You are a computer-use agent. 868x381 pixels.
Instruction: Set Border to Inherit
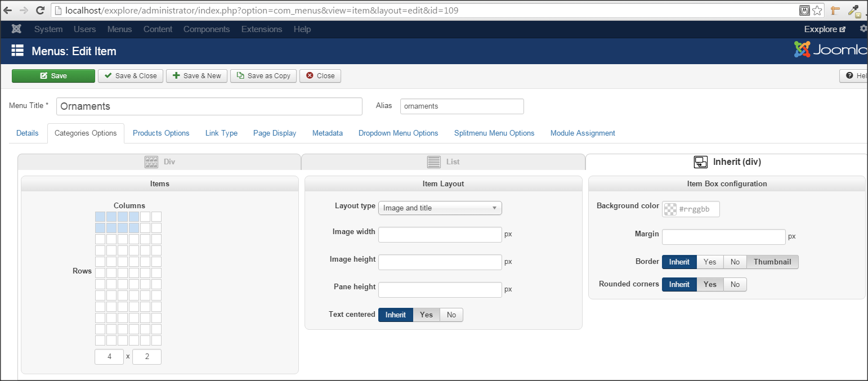(679, 262)
